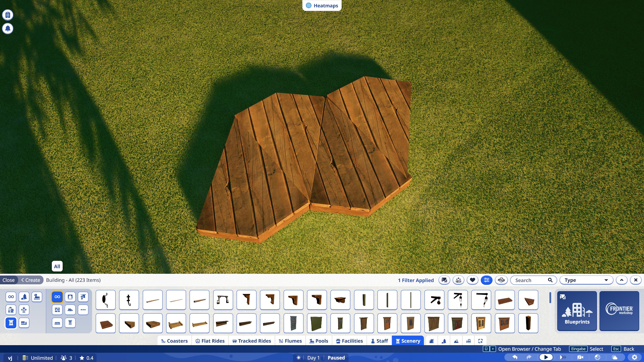The width and height of the screenshot is (644, 362).
Task: Open the Type sort dropdown
Action: click(x=586, y=280)
